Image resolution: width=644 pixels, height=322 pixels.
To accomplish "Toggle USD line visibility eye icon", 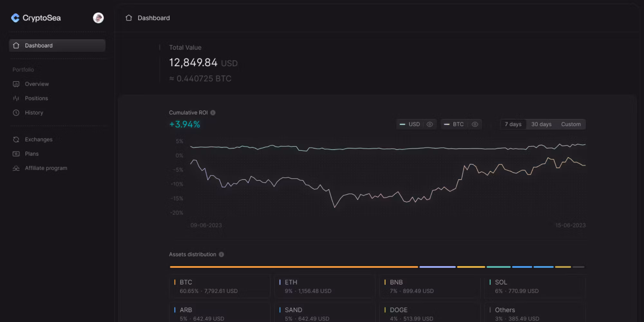I will (x=430, y=124).
